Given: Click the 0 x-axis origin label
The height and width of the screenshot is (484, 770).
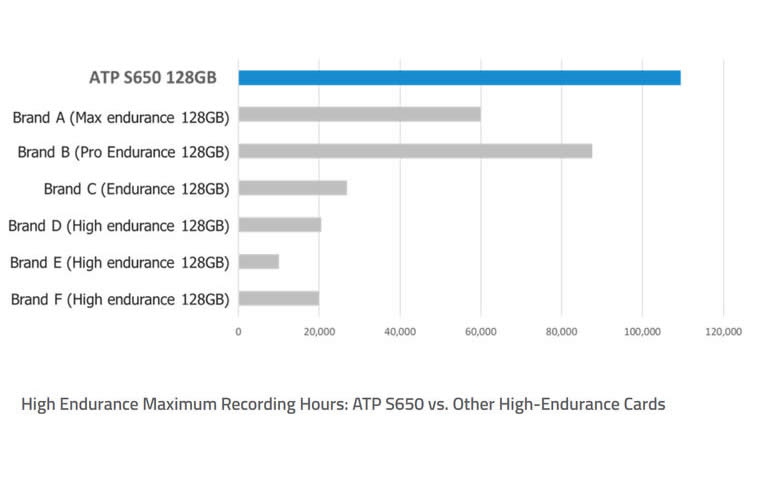Looking at the screenshot, I should point(238,330).
